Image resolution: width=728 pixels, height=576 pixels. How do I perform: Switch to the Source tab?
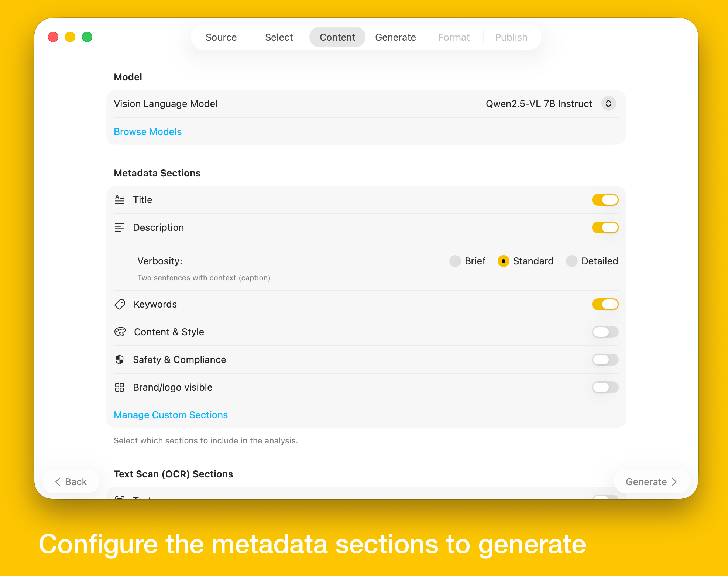[221, 37]
